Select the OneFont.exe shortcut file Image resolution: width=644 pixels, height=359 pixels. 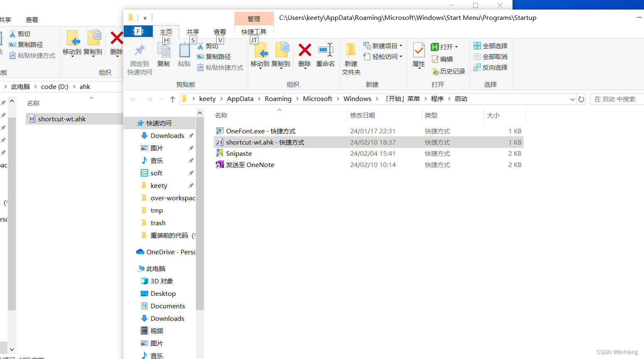tap(368, 131)
